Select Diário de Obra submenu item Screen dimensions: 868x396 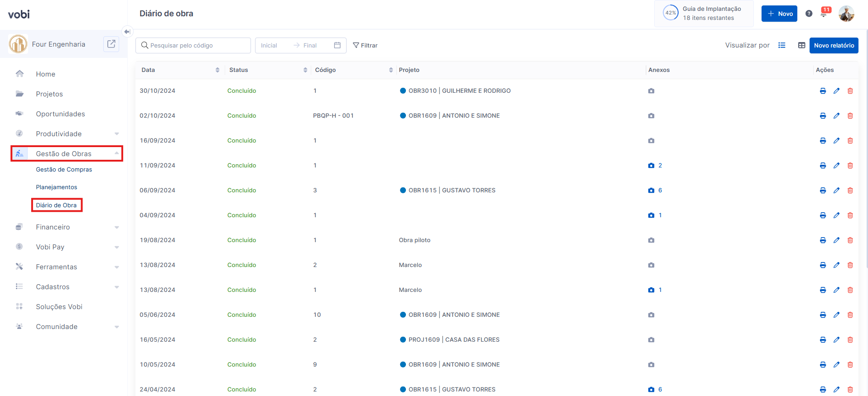[x=56, y=205]
